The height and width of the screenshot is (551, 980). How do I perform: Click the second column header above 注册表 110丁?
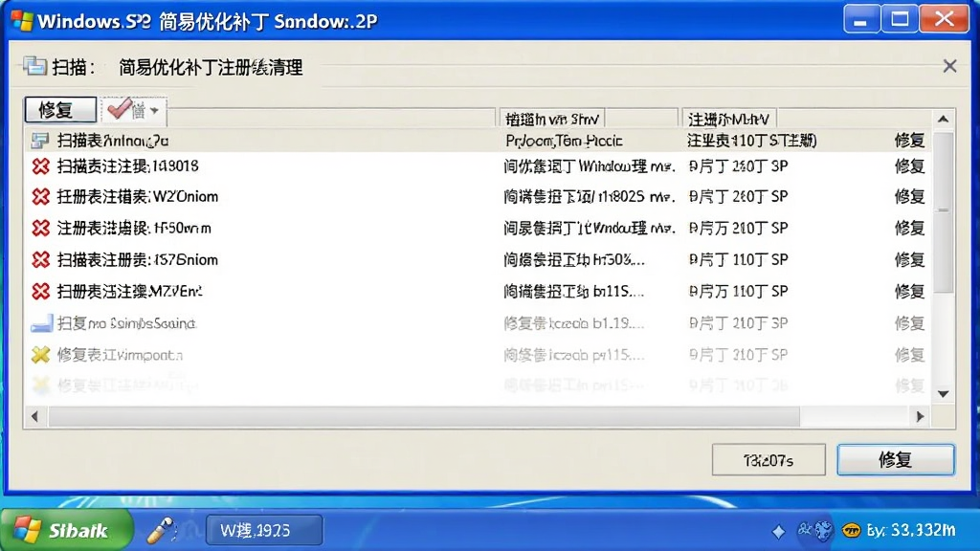pos(728,119)
